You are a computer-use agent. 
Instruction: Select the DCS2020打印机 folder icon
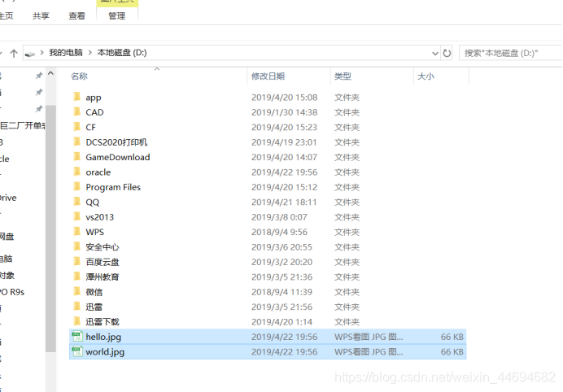click(76, 142)
